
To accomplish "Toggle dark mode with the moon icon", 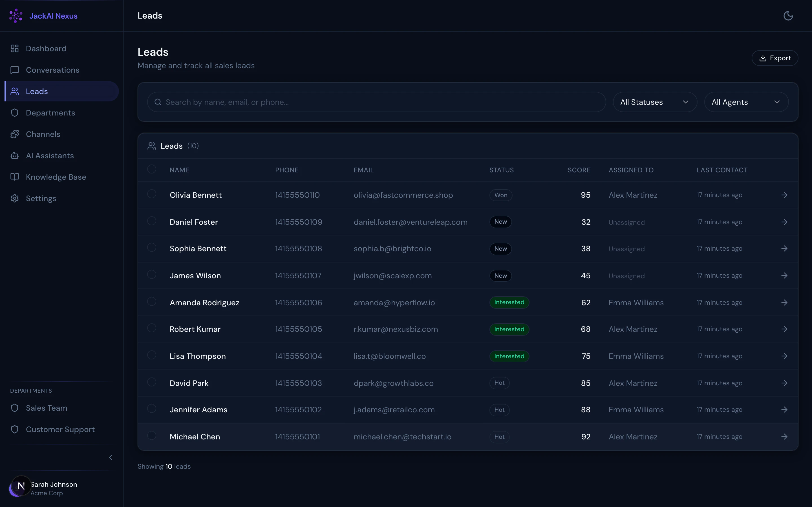I will [x=788, y=16].
